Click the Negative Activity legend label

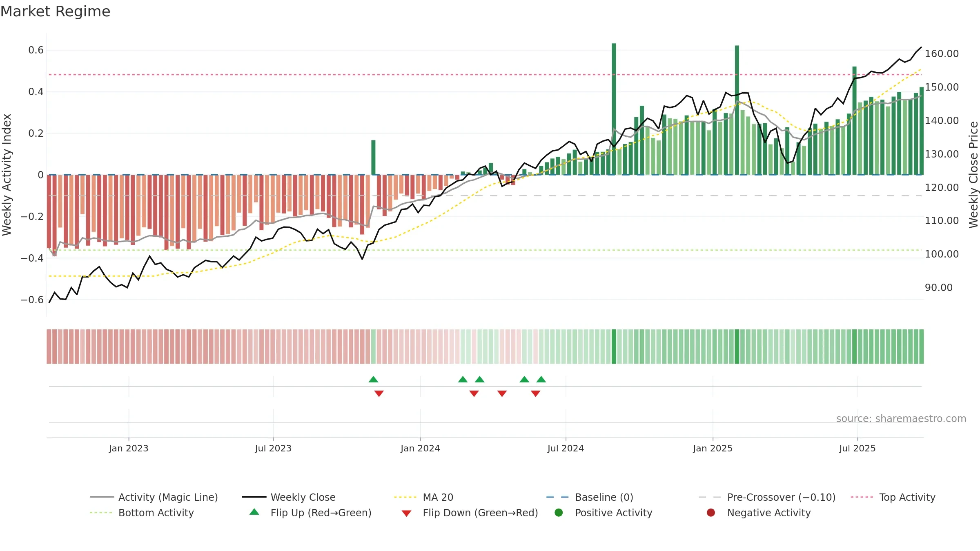click(769, 513)
